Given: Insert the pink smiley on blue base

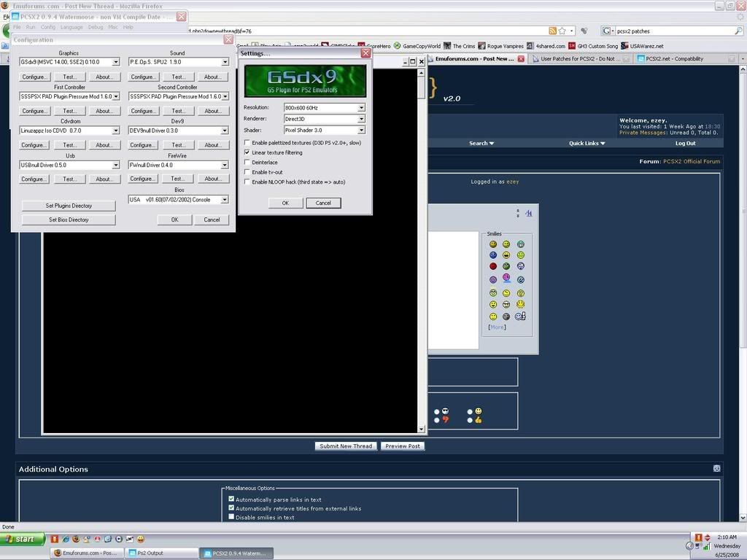Looking at the screenshot, I should pyautogui.click(x=506, y=278).
